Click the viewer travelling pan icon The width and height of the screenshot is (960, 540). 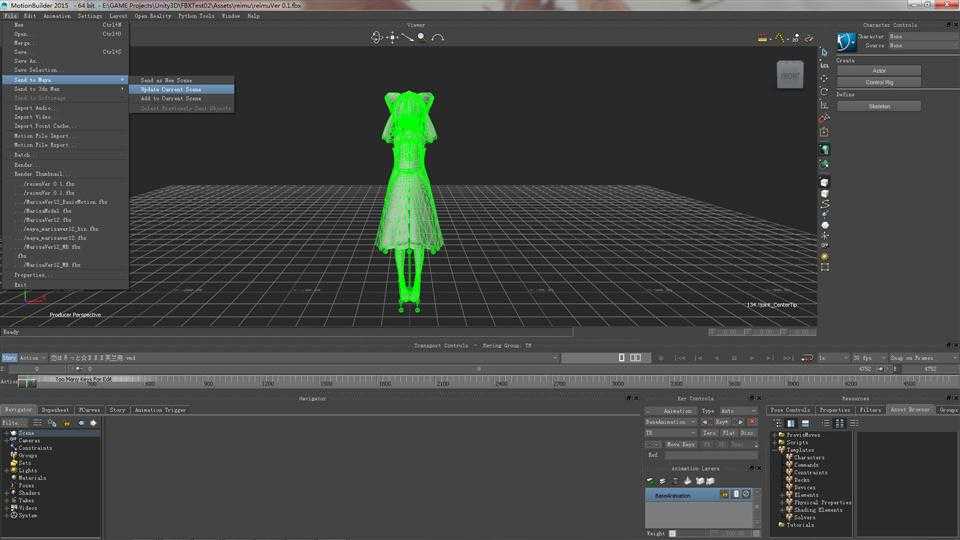coord(392,37)
